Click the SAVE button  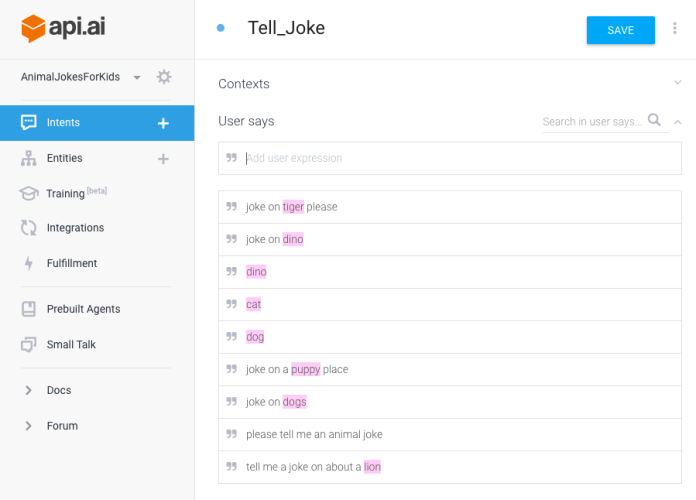coord(620,30)
